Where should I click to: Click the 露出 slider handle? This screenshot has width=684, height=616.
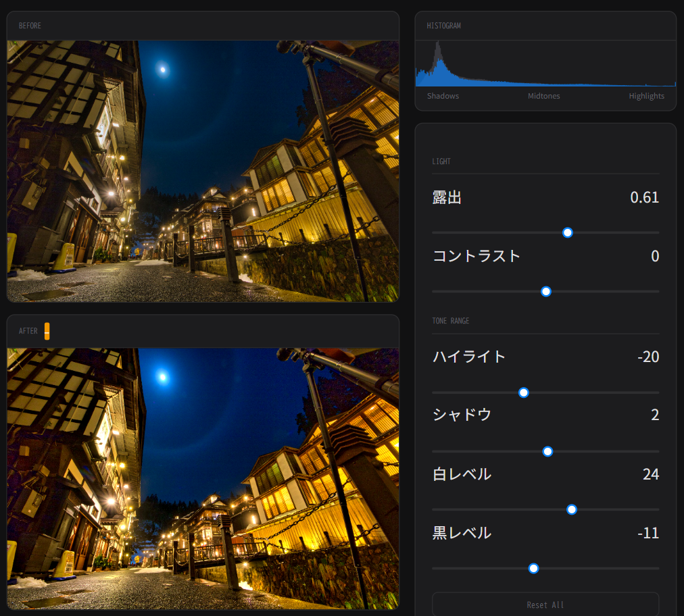coord(568,232)
